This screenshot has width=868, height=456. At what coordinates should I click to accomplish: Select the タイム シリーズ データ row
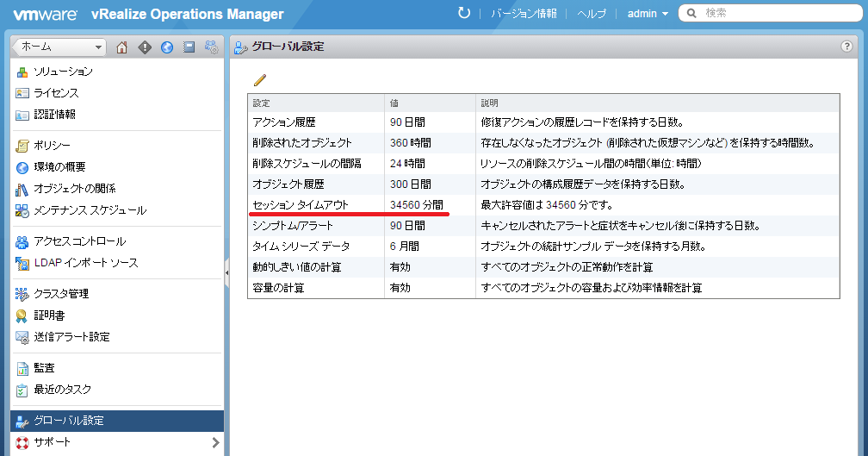click(543, 247)
